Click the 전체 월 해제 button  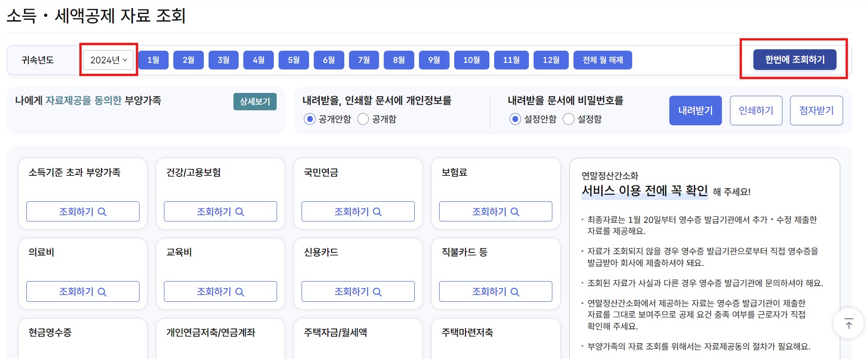[x=603, y=60]
